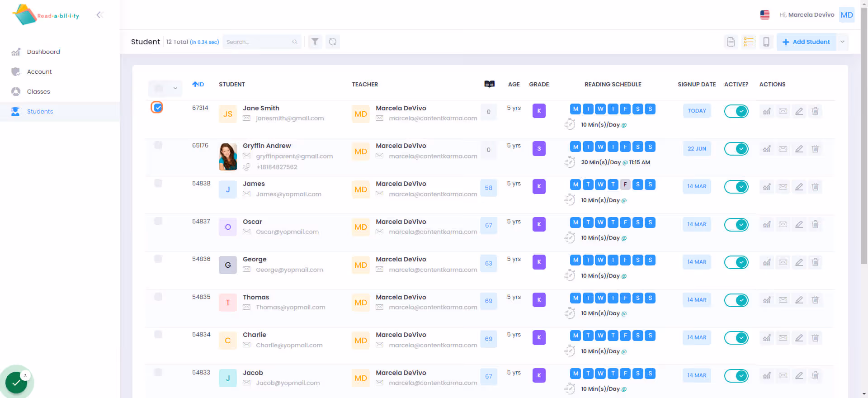
Task: Switch to the list view icon
Action: 749,42
